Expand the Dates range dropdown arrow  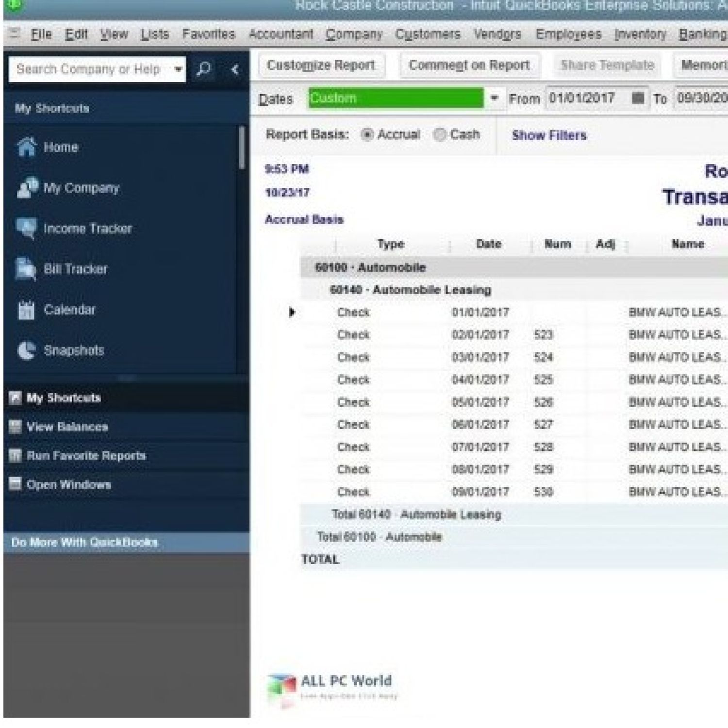coord(494,99)
